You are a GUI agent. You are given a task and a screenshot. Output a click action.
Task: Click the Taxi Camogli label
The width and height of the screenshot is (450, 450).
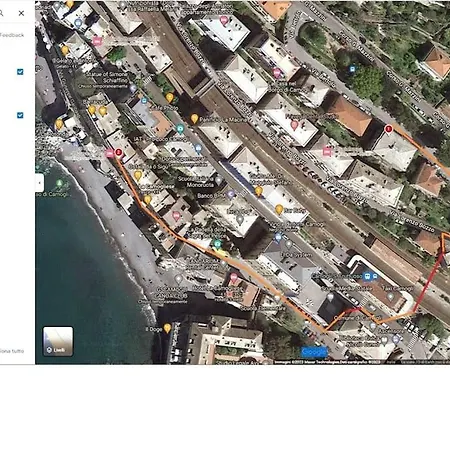point(397,288)
